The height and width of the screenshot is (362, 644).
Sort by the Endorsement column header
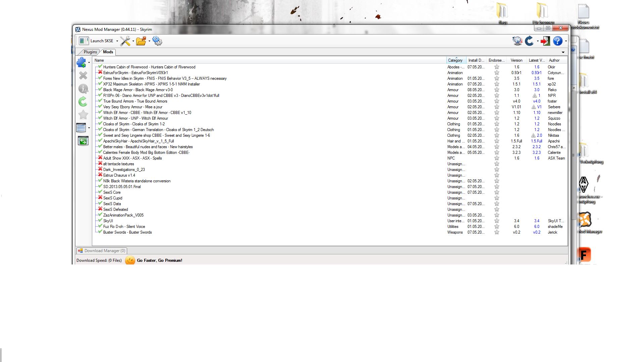tap(496, 60)
